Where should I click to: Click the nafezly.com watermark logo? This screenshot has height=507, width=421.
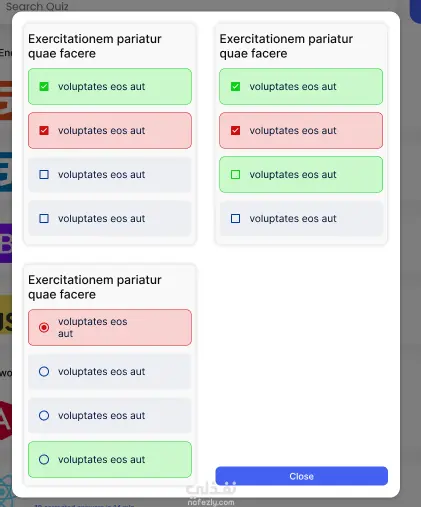click(x=211, y=494)
